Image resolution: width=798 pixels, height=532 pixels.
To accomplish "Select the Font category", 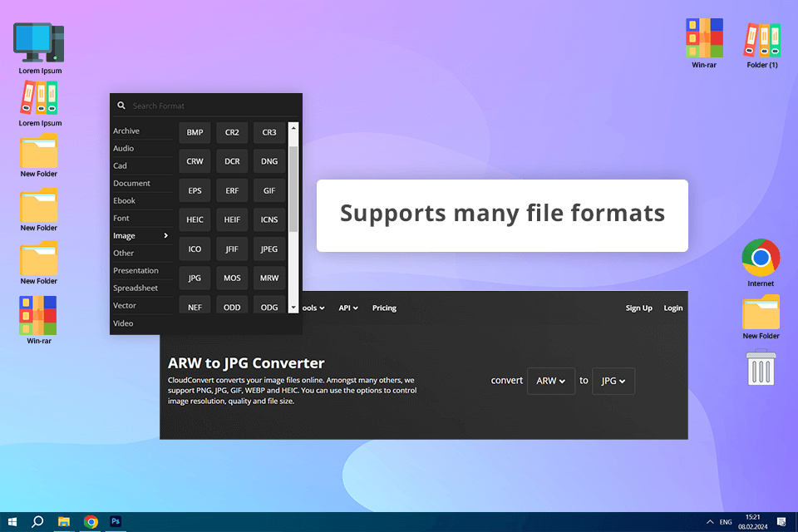I will [x=143, y=218].
